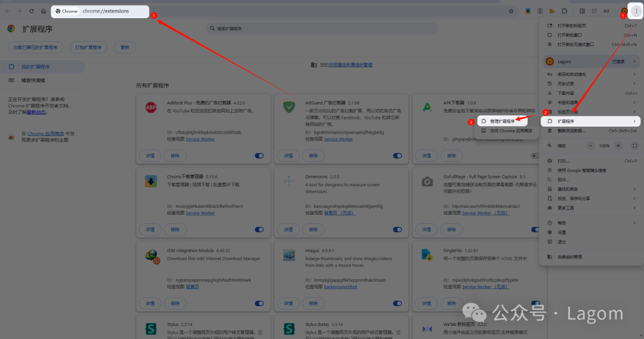Open the Stylus toolbar extension icon

(x=540, y=11)
